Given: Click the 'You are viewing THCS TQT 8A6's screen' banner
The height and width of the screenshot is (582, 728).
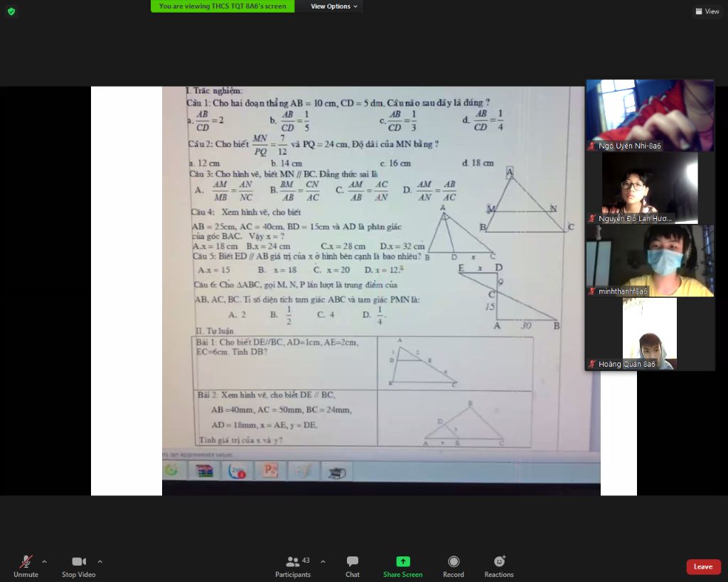Looking at the screenshot, I should tap(223, 6).
